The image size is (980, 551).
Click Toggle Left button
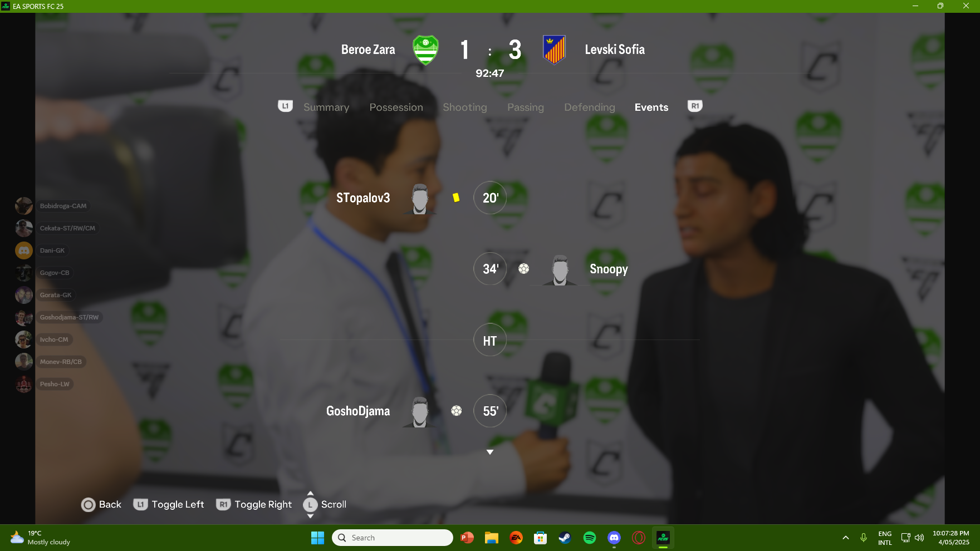coord(169,505)
